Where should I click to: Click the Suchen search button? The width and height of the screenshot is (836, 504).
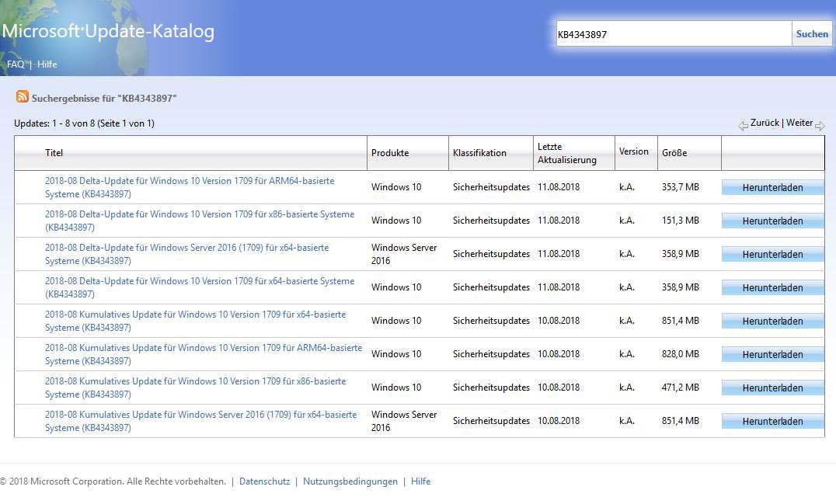[812, 34]
